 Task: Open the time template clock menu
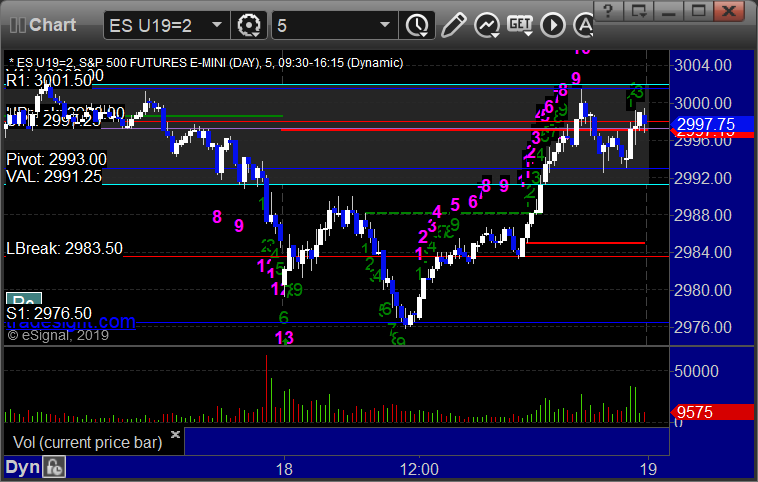click(417, 25)
